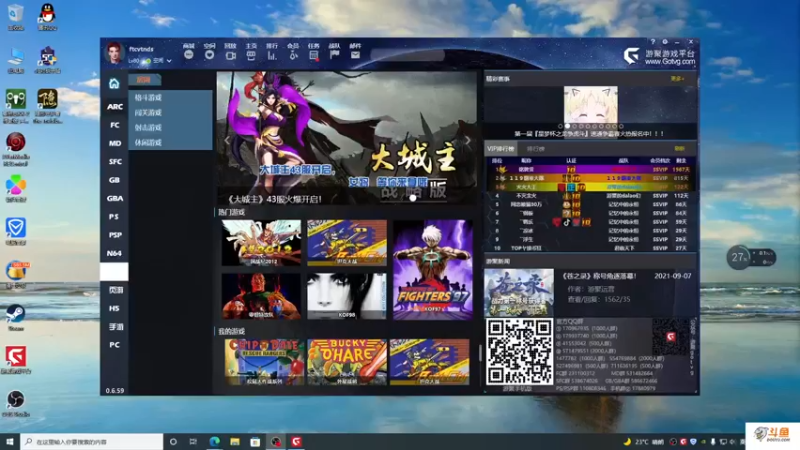This screenshot has width=800, height=450.
Task: Open the 任务 tasks icon with red dot
Action: [314, 55]
